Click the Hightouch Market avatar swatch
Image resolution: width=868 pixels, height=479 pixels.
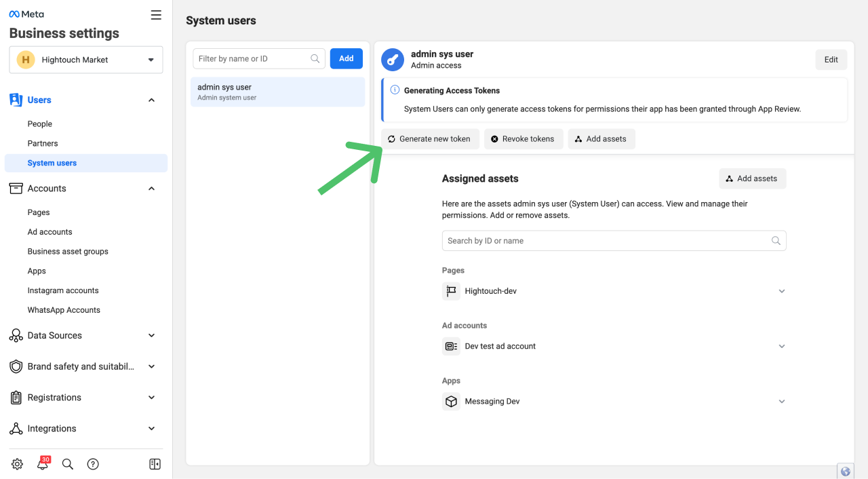[x=25, y=59]
